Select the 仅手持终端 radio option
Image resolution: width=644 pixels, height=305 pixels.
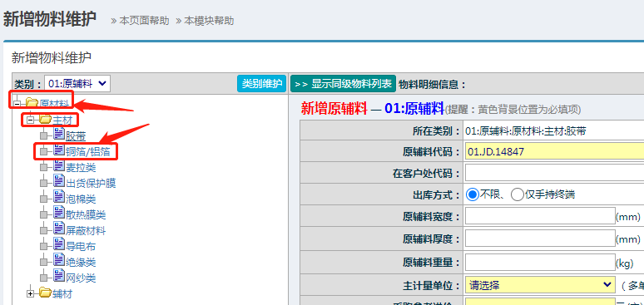click(517, 194)
